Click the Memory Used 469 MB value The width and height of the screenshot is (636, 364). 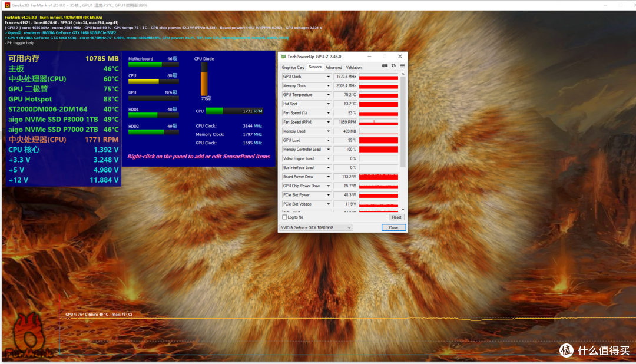click(345, 131)
